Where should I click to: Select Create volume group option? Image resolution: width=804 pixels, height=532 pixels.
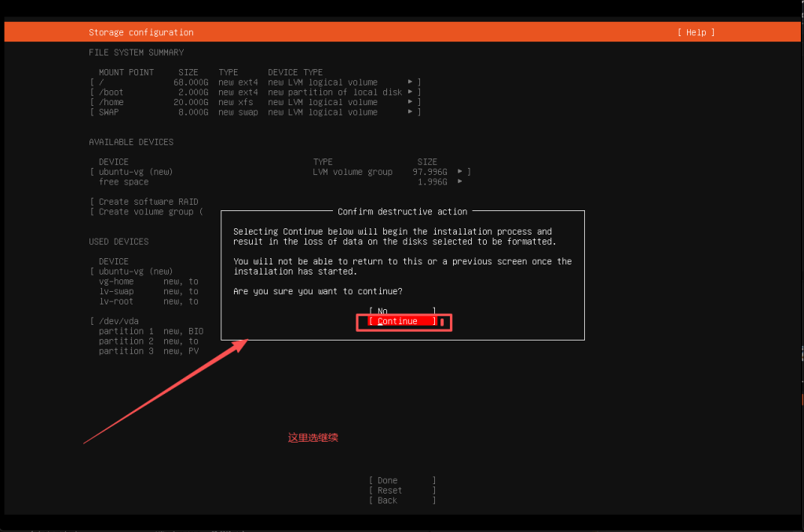click(146, 212)
